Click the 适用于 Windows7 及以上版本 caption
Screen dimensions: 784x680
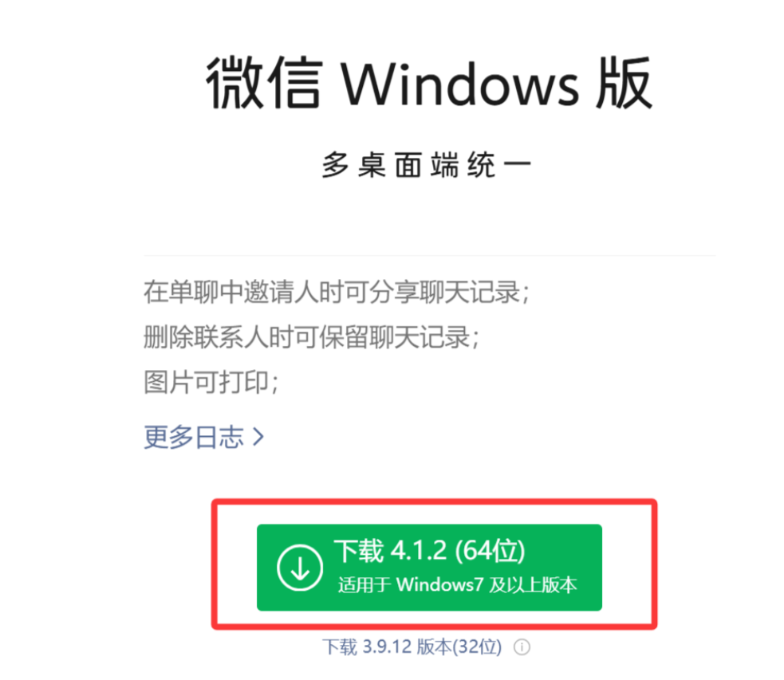pos(457,584)
